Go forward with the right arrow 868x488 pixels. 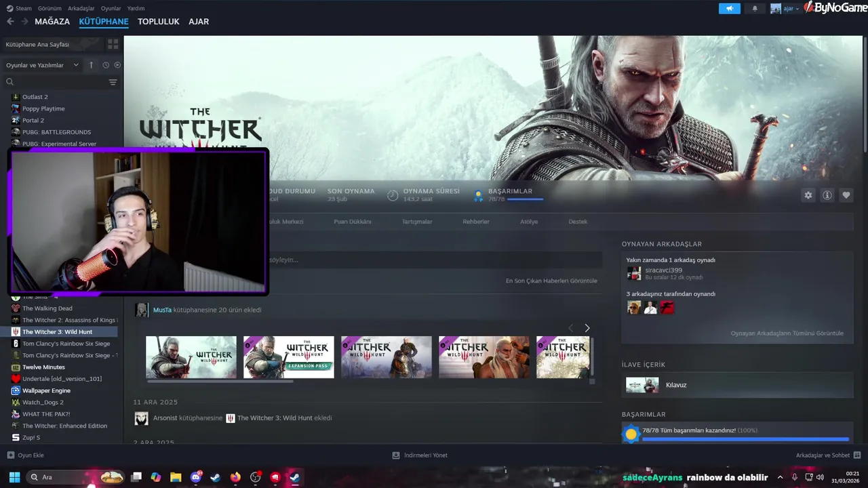(x=24, y=22)
